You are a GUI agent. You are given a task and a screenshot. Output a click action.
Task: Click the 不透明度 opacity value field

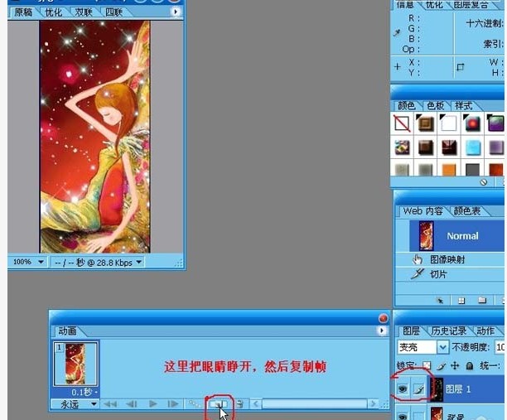500,347
